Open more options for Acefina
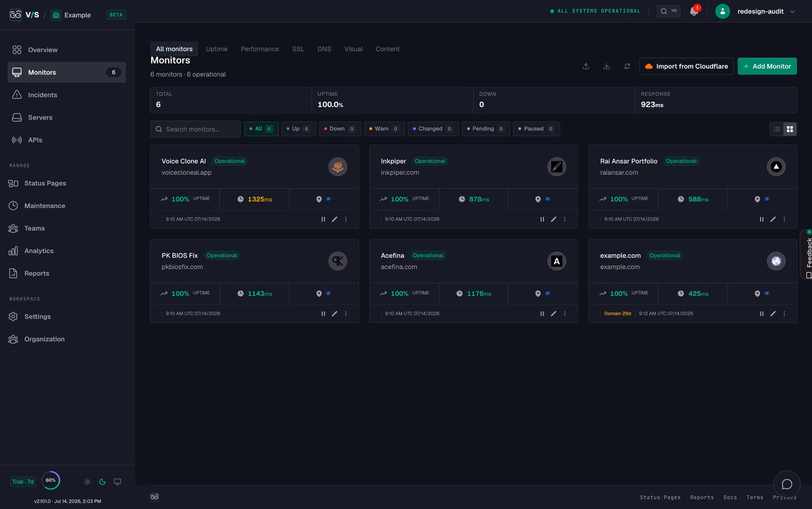Screen dimensions: 812x509 (565, 314)
